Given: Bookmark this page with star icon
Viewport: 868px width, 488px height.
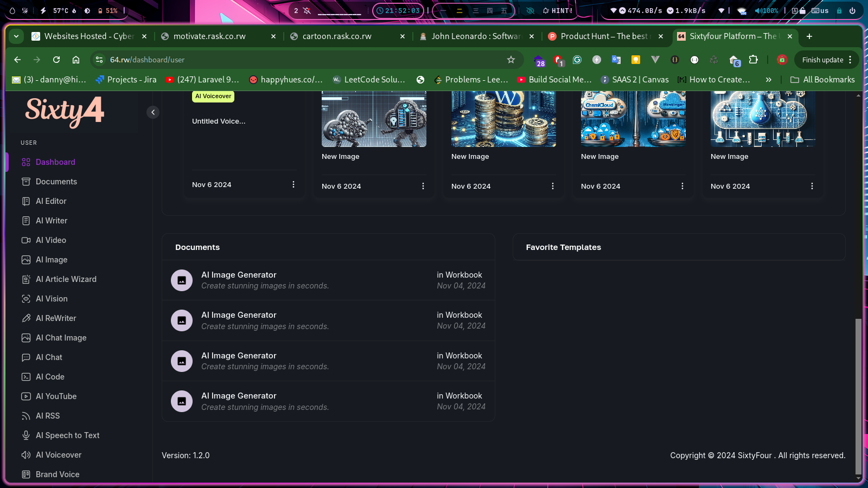Looking at the screenshot, I should click(510, 60).
